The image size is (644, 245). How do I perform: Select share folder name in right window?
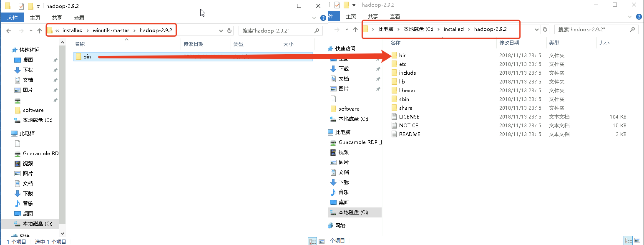pos(406,108)
